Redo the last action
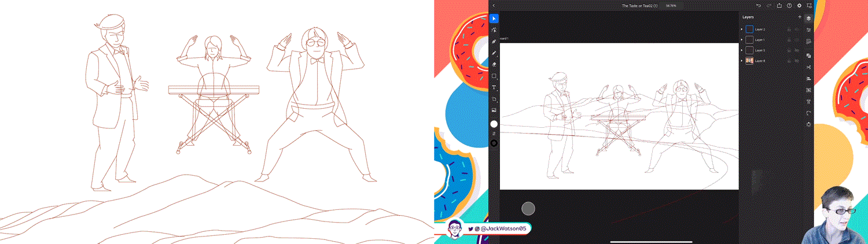Image resolution: width=868 pixels, height=244 pixels. [769, 6]
